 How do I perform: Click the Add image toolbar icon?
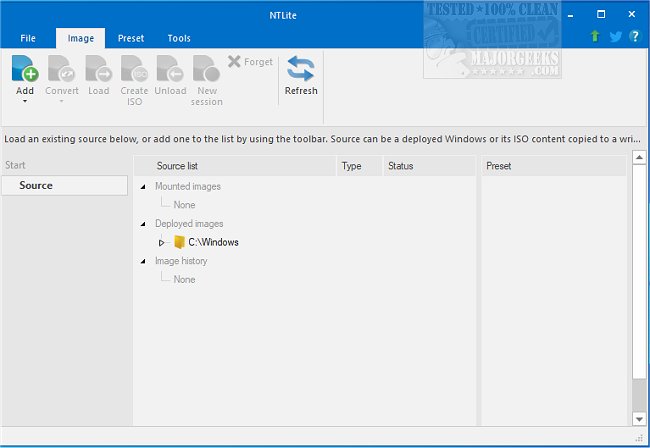click(25, 69)
